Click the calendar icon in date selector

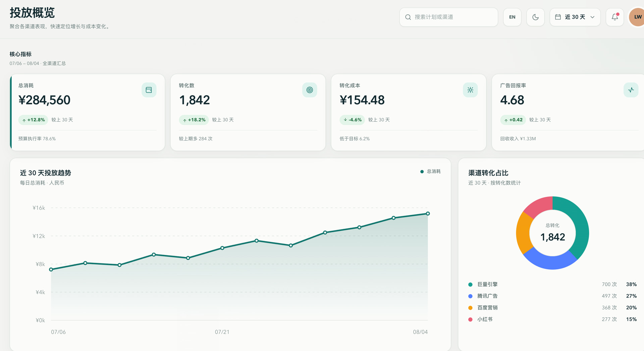point(558,17)
